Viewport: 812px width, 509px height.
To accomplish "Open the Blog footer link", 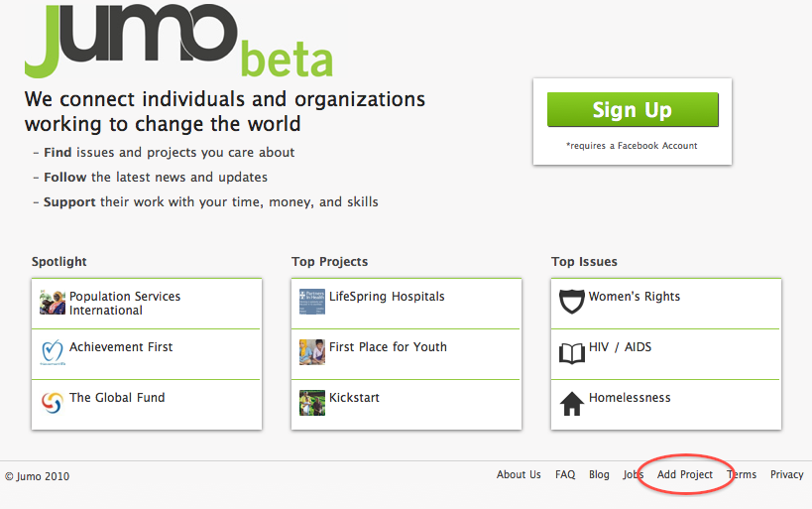I will 599,475.
